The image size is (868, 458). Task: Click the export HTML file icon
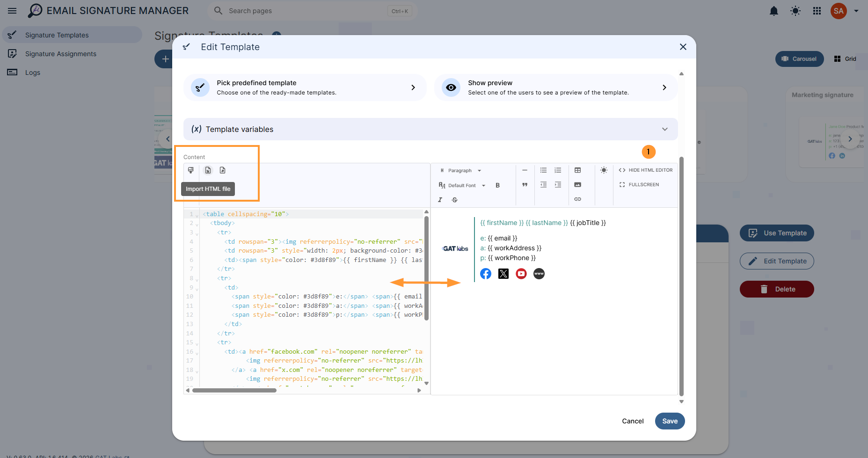pyautogui.click(x=223, y=170)
